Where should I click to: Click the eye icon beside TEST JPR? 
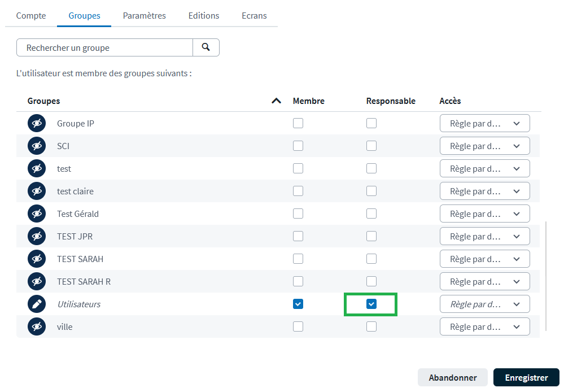click(37, 236)
